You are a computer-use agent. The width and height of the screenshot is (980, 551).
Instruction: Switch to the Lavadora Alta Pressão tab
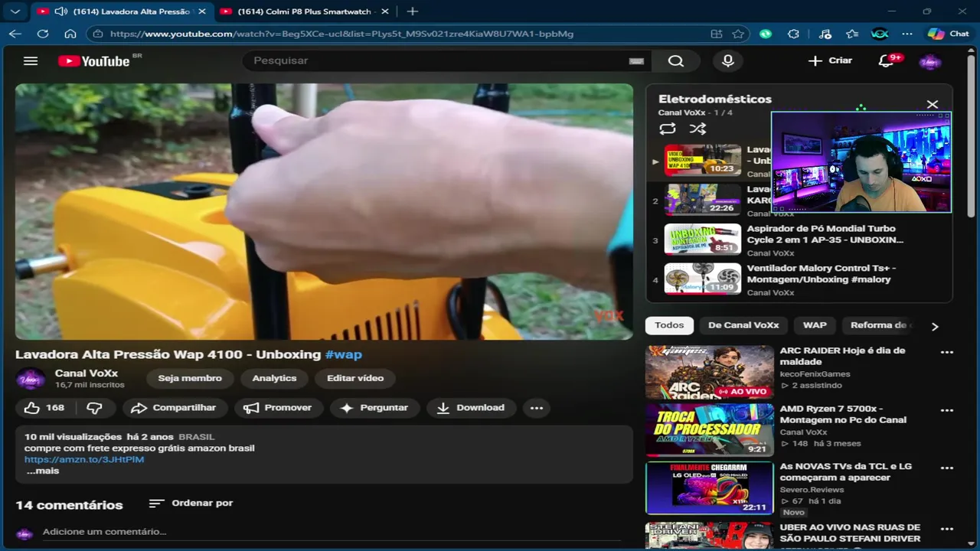point(121,11)
